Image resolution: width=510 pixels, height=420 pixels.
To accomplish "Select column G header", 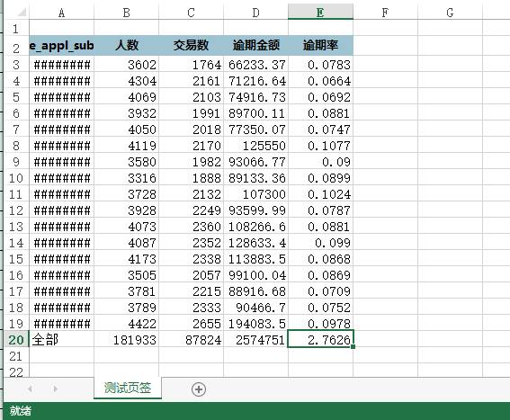I will coord(450,12).
